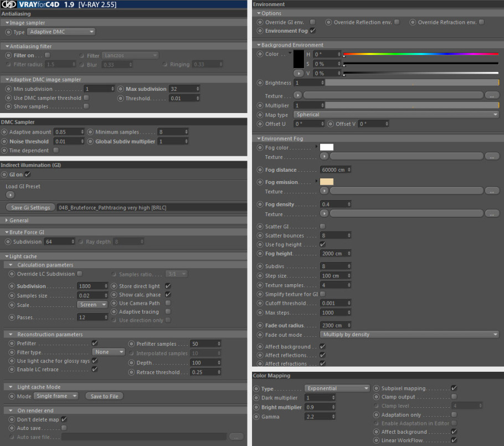Click the Fog emission Texture browse (...) button
This screenshot has width=504, height=446.
click(x=492, y=191)
